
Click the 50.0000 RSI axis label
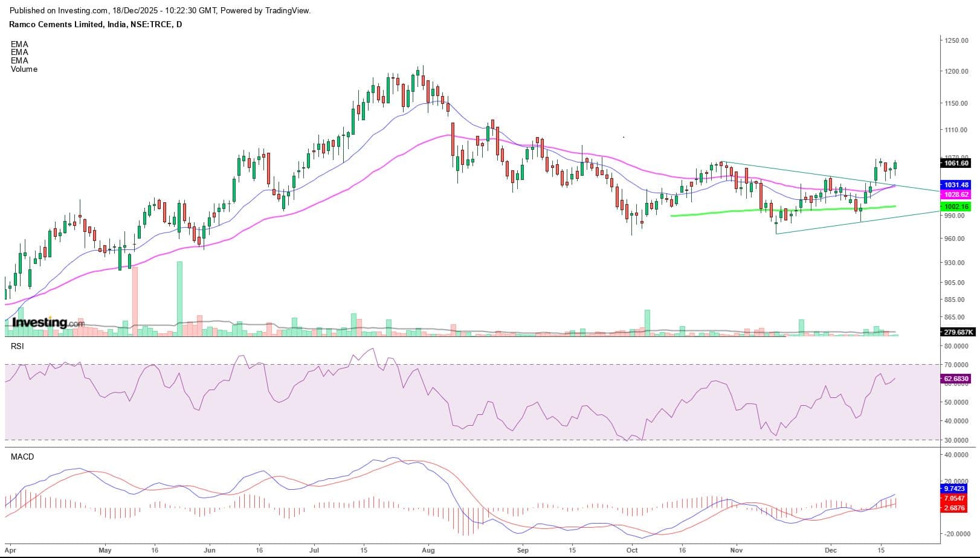(956, 402)
